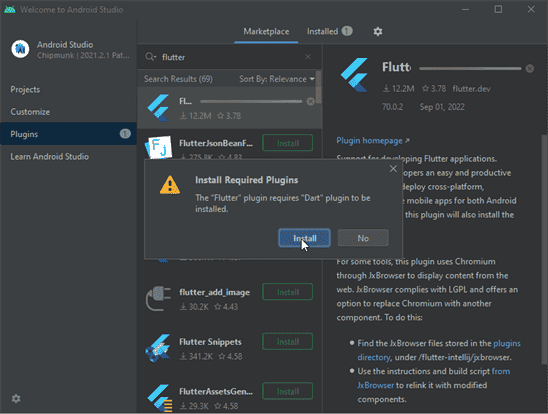Viewport: 548px width, 414px height.
Task: Open plugin settings gear next to Installed
Action: (x=378, y=31)
